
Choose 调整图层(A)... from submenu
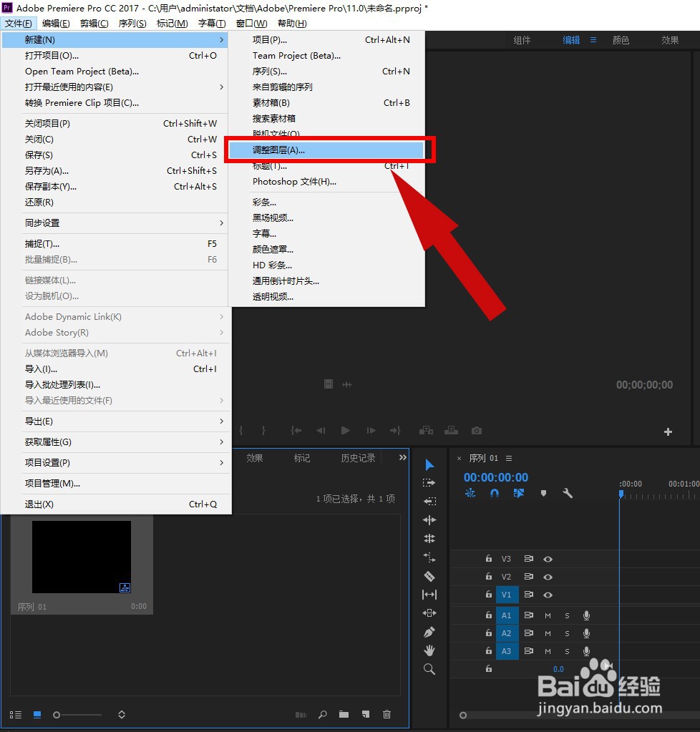tap(326, 150)
